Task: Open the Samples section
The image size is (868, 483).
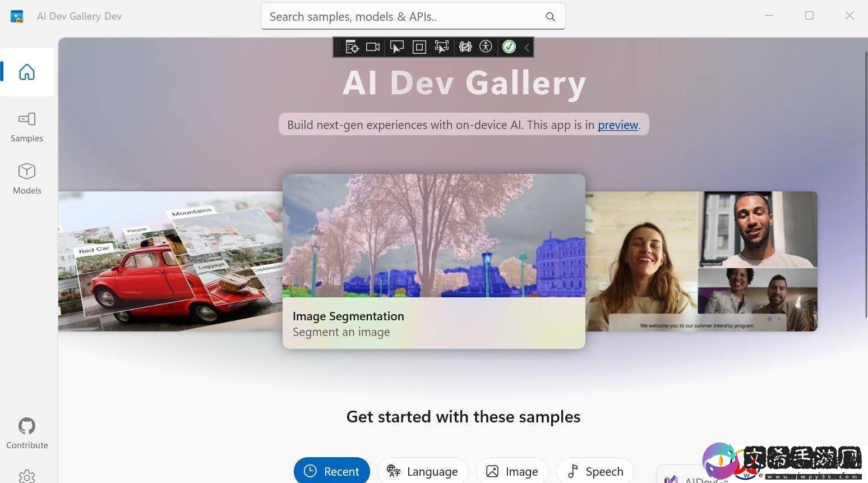Action: click(27, 127)
